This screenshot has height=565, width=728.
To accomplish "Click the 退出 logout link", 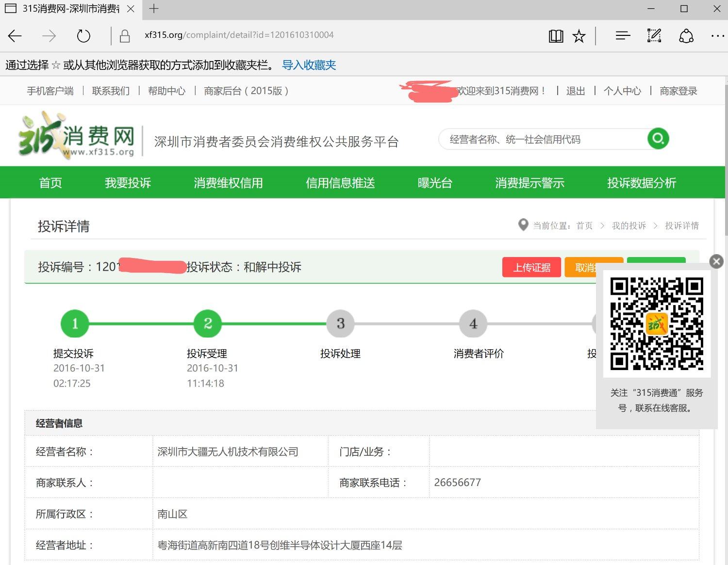I will [576, 91].
